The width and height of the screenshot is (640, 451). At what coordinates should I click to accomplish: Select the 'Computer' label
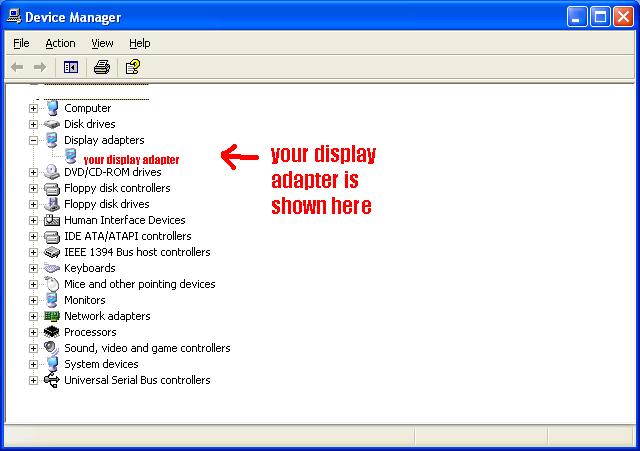click(x=88, y=108)
